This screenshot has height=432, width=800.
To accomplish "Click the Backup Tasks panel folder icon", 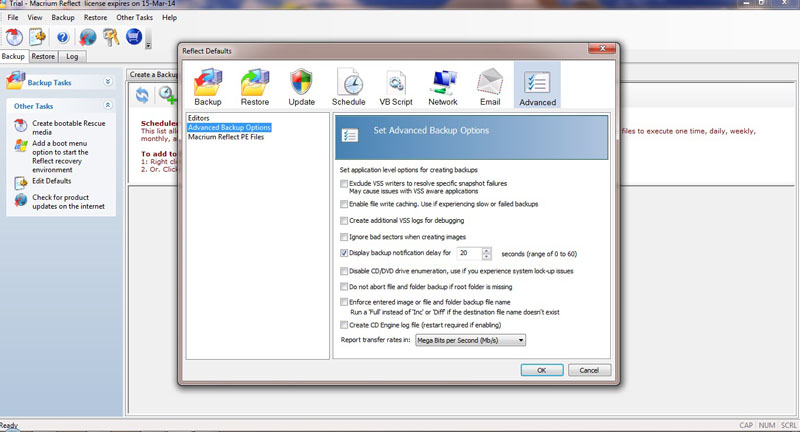I will coord(16,81).
